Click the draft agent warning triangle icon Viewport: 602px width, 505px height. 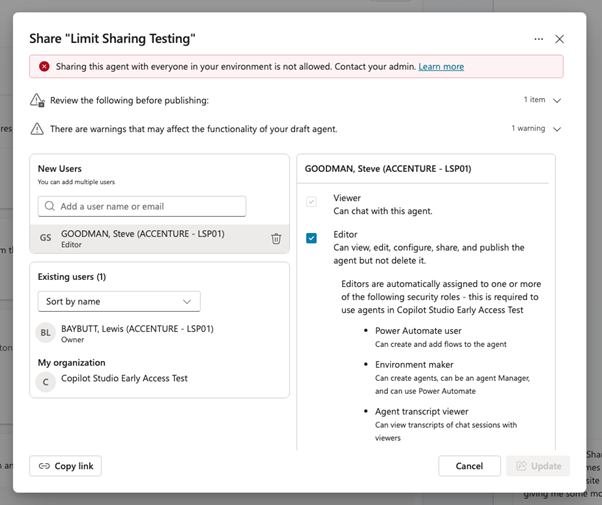[x=37, y=129]
